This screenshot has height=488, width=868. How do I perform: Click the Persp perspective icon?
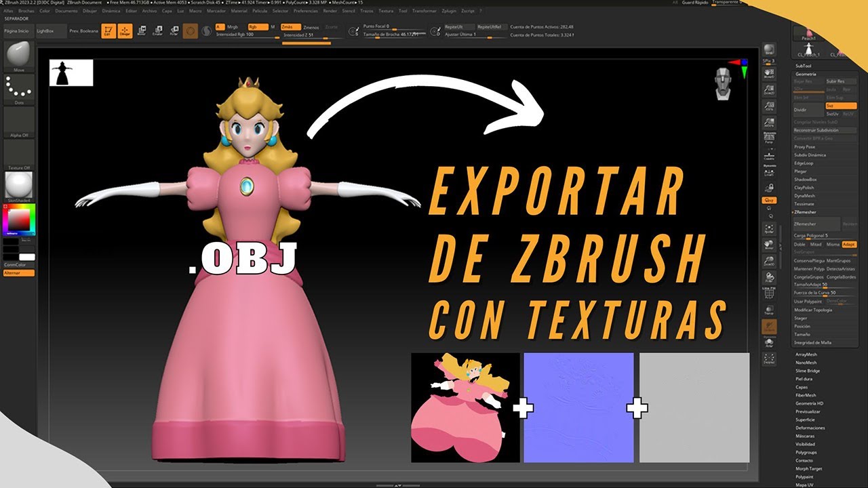769,138
